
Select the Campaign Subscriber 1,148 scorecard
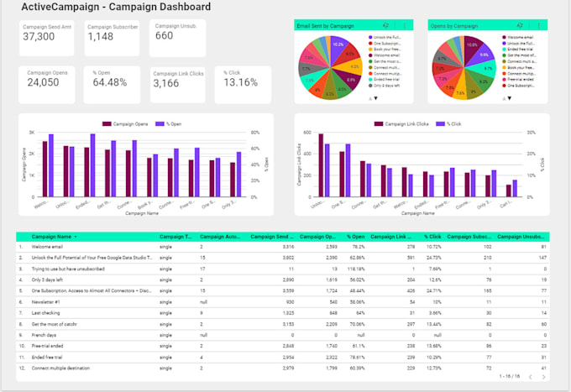[x=112, y=39]
